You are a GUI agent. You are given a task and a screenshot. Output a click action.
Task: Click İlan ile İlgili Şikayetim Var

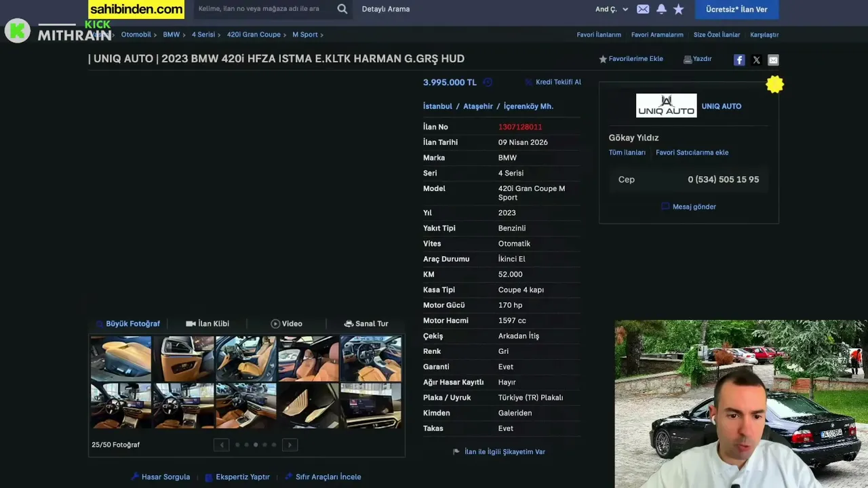pos(499,451)
